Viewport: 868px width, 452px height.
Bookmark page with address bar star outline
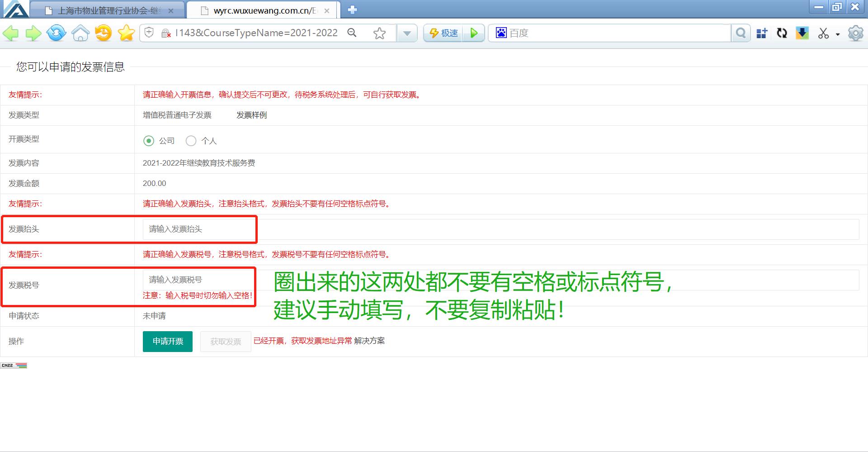pos(379,33)
